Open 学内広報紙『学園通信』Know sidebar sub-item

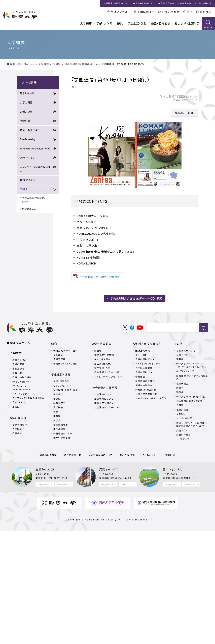point(38,199)
